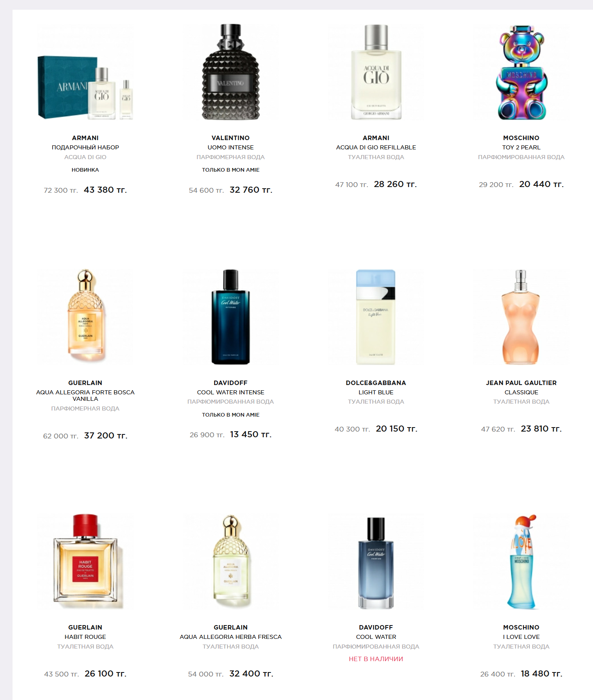The height and width of the screenshot is (700, 593).
Task: Click the red out-of-stock label text
Action: (x=376, y=659)
